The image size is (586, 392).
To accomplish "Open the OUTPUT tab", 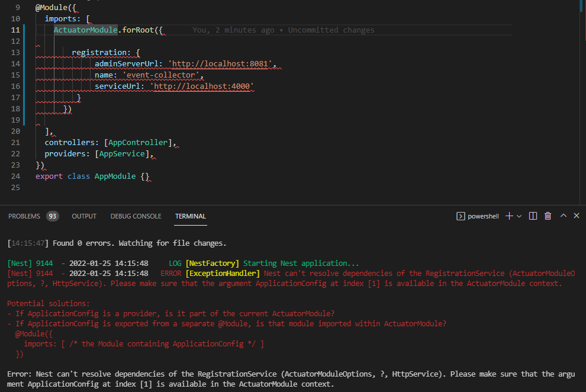I will pos(83,216).
